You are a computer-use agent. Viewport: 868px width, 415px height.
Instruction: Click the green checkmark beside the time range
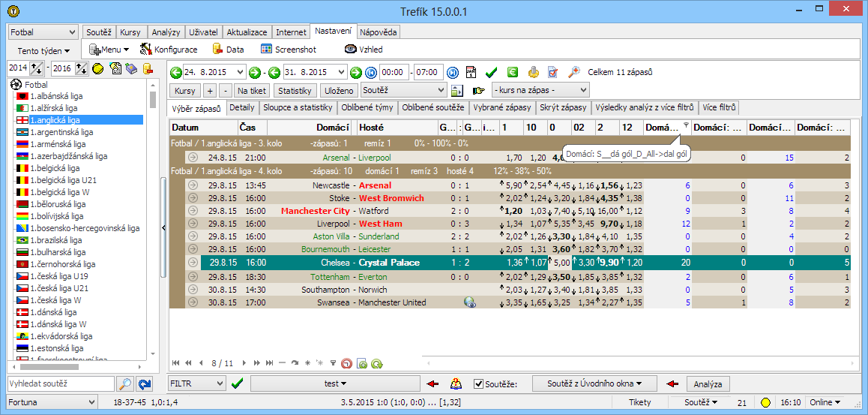[x=492, y=73]
